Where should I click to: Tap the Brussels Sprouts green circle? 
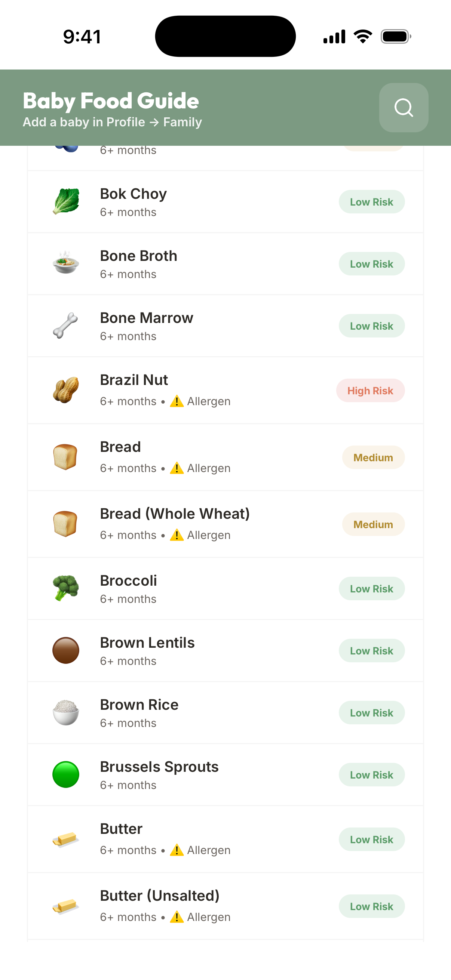(x=66, y=774)
